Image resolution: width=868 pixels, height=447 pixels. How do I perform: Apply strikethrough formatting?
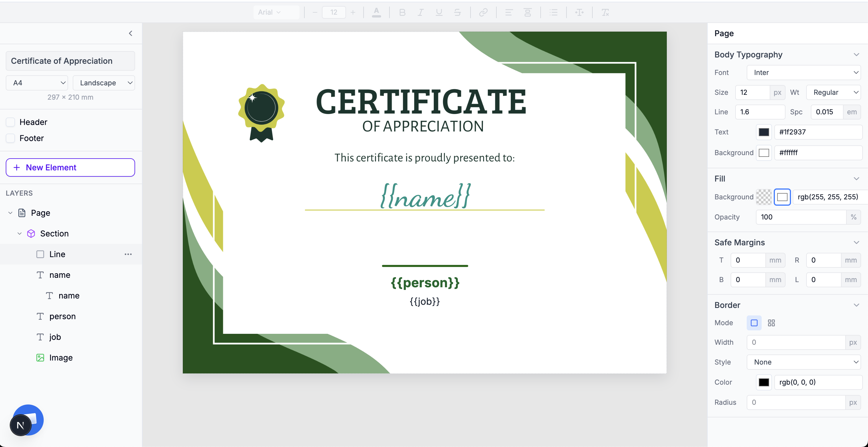pos(457,12)
